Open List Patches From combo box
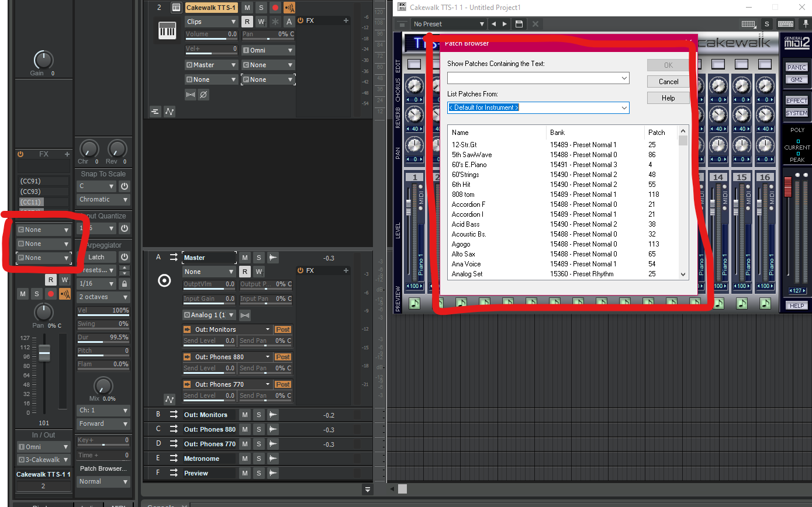This screenshot has width=812, height=507. tap(538, 107)
